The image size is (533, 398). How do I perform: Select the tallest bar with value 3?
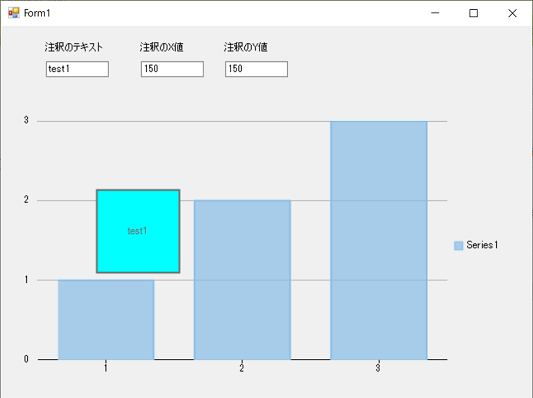tap(379, 240)
